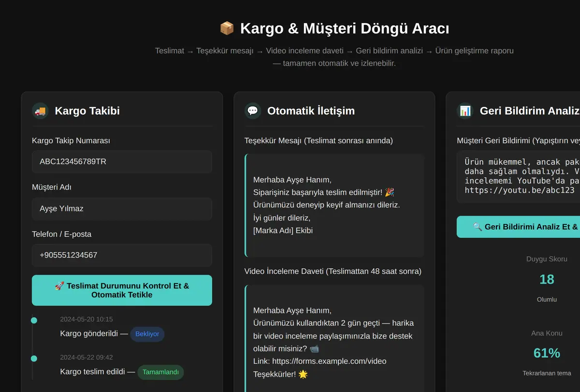
Task: Click the Otomatik İletişim card heading
Action: (311, 111)
